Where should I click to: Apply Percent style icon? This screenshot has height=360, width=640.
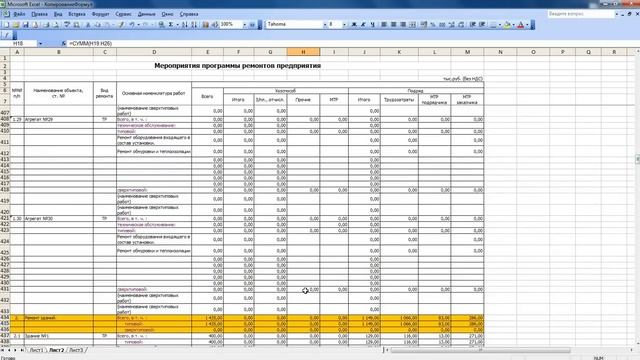point(433,25)
